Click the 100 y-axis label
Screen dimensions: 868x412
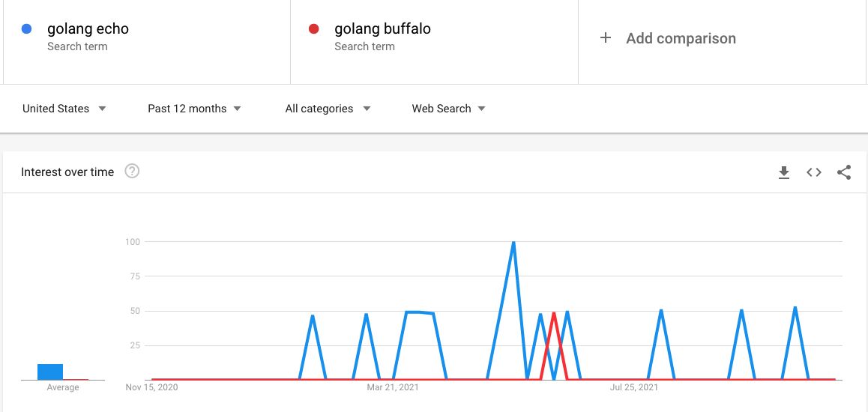tap(133, 242)
